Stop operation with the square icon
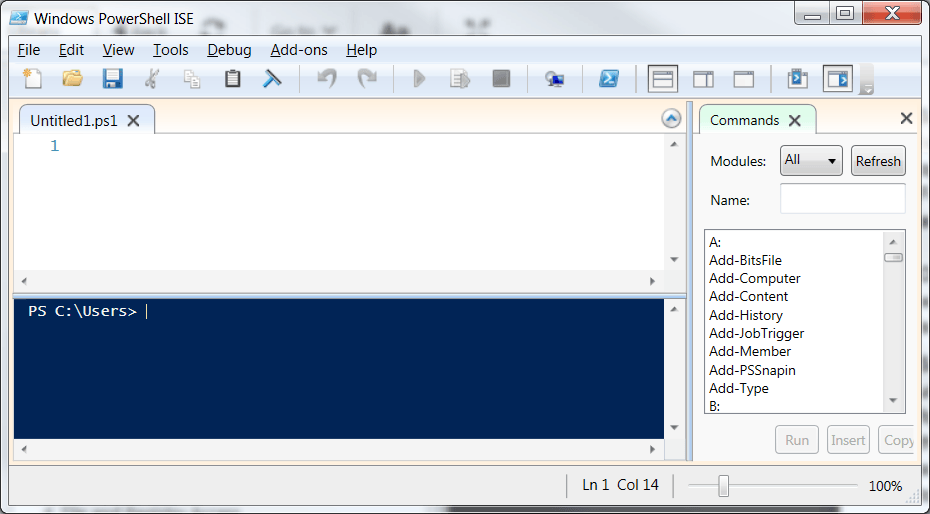This screenshot has width=930, height=514. pyautogui.click(x=501, y=78)
